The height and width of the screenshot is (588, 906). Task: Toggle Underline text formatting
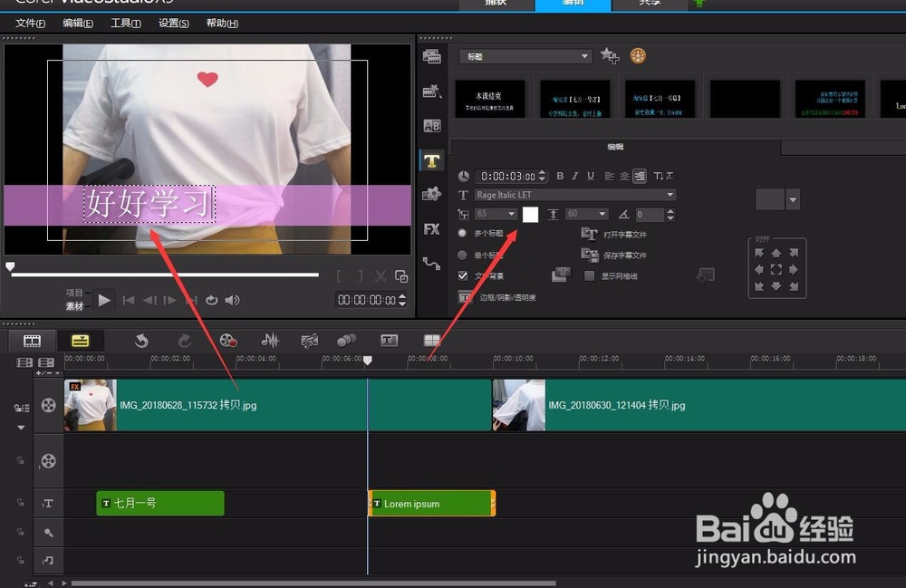[x=591, y=176]
